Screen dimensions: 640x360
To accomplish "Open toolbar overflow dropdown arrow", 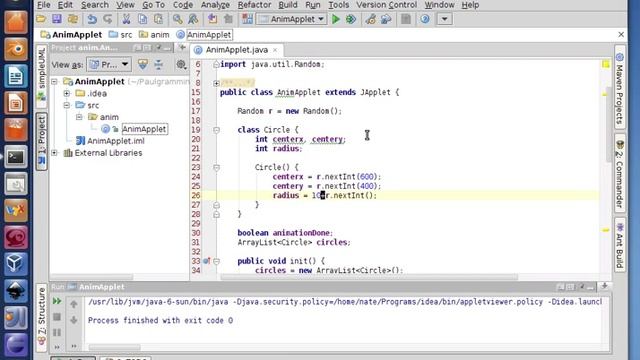I will coord(444,19).
